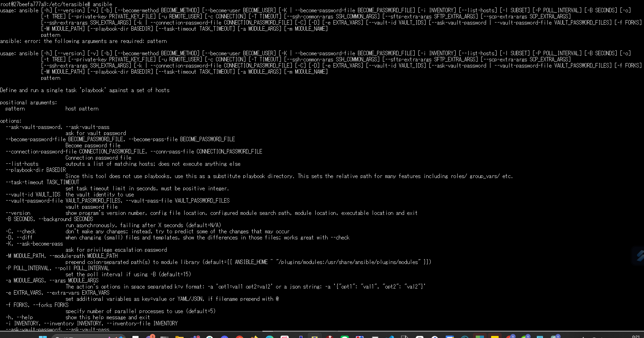Click the blue floating widget icon at right edge

point(639,255)
